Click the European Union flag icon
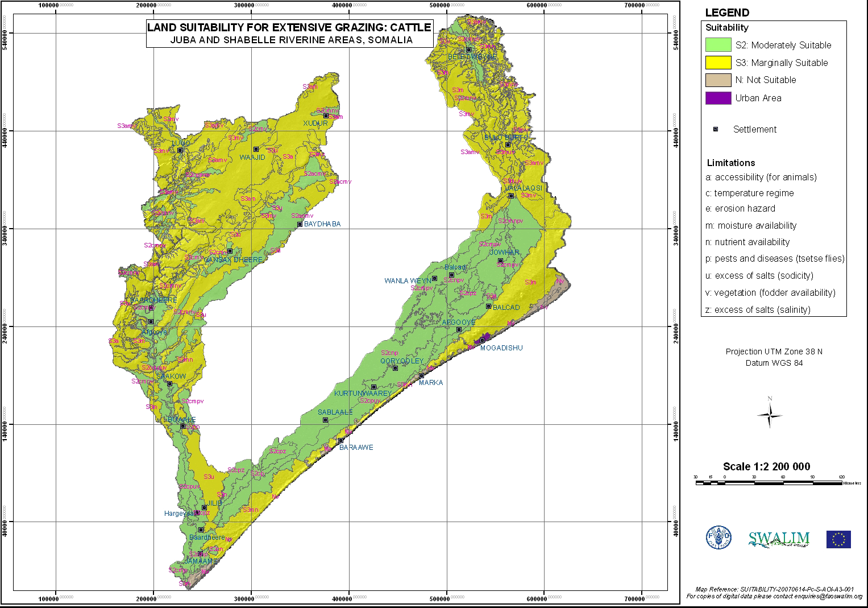Image resolution: width=868 pixels, height=608 pixels. pyautogui.click(x=838, y=539)
